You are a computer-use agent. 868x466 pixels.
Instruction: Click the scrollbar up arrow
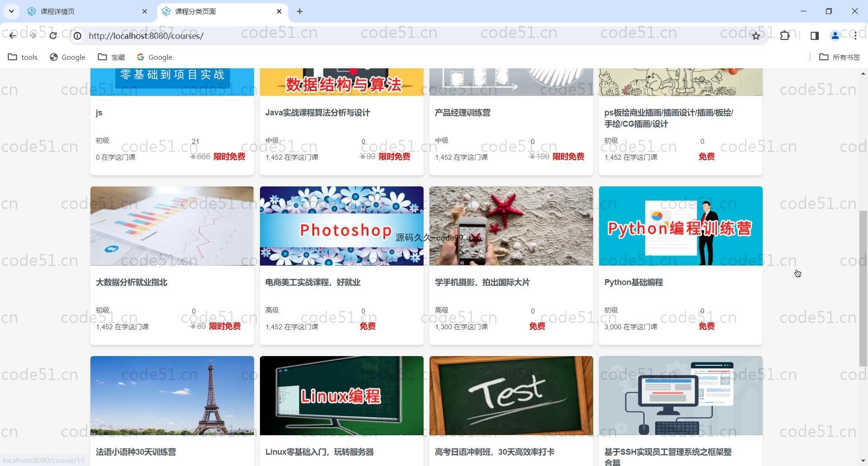863,73
